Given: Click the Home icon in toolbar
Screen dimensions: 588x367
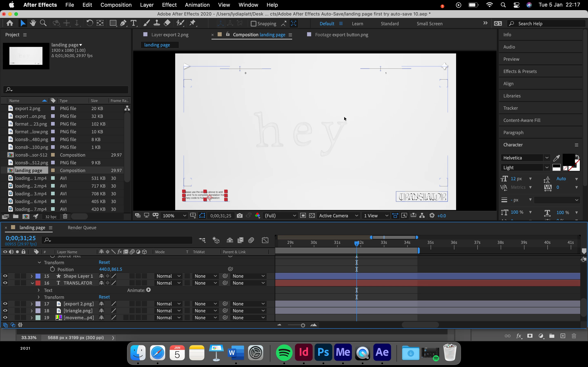Looking at the screenshot, I should [10, 23].
